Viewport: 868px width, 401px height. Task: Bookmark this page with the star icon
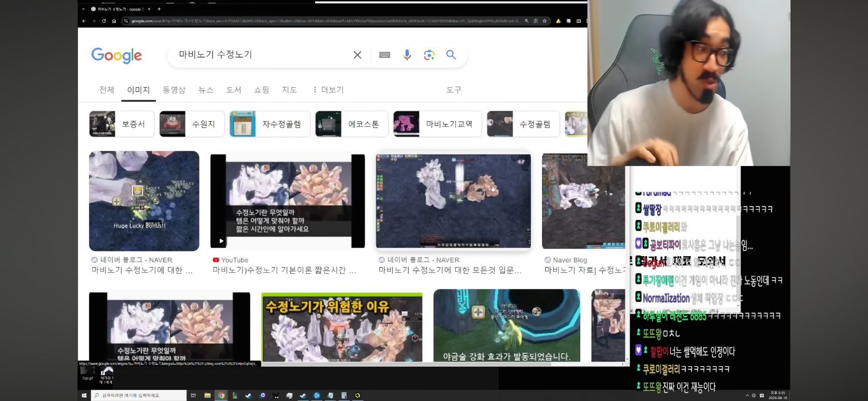544,21
